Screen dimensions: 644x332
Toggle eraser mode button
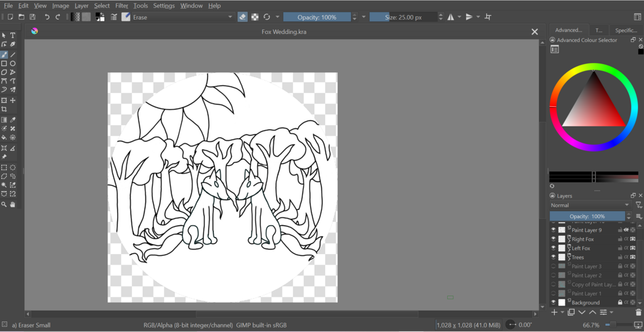click(x=243, y=17)
